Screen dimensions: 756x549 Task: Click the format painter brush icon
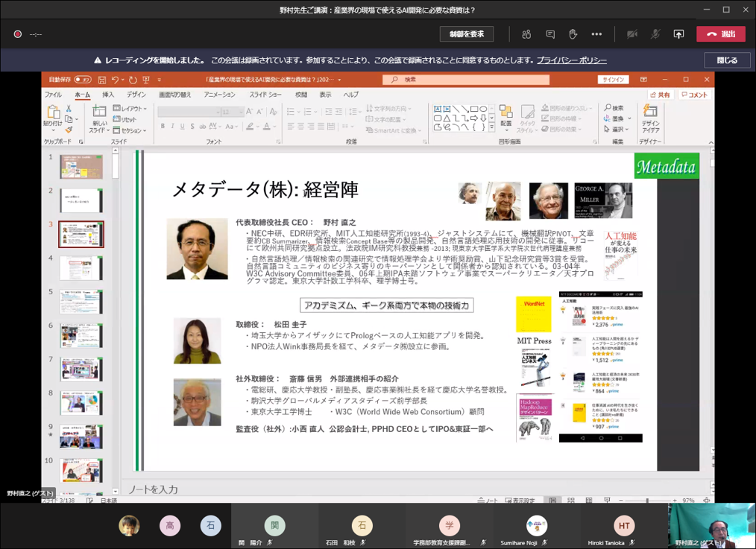(x=69, y=130)
